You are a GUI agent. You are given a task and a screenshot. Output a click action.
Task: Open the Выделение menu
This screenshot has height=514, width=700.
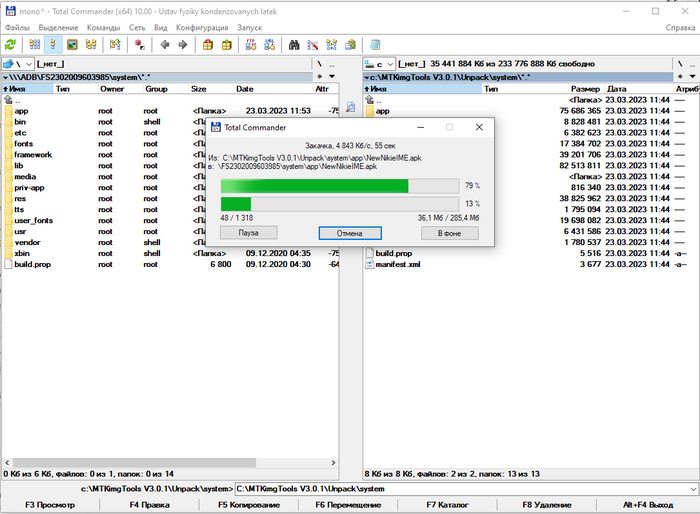click(58, 28)
